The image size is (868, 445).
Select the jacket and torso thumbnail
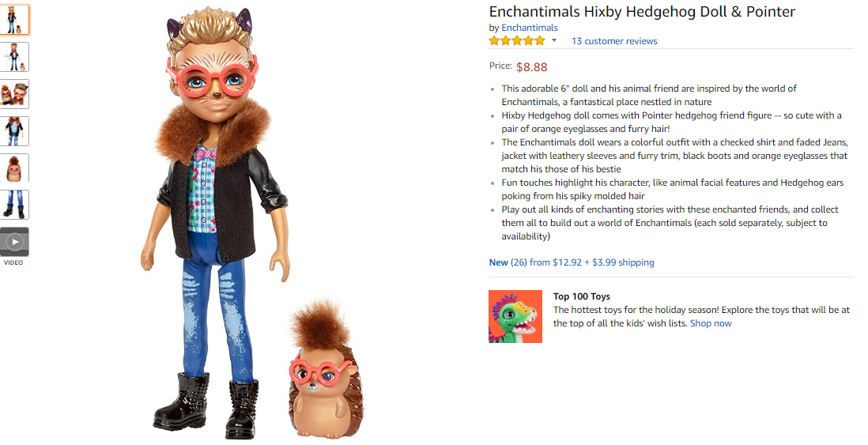tap(14, 131)
